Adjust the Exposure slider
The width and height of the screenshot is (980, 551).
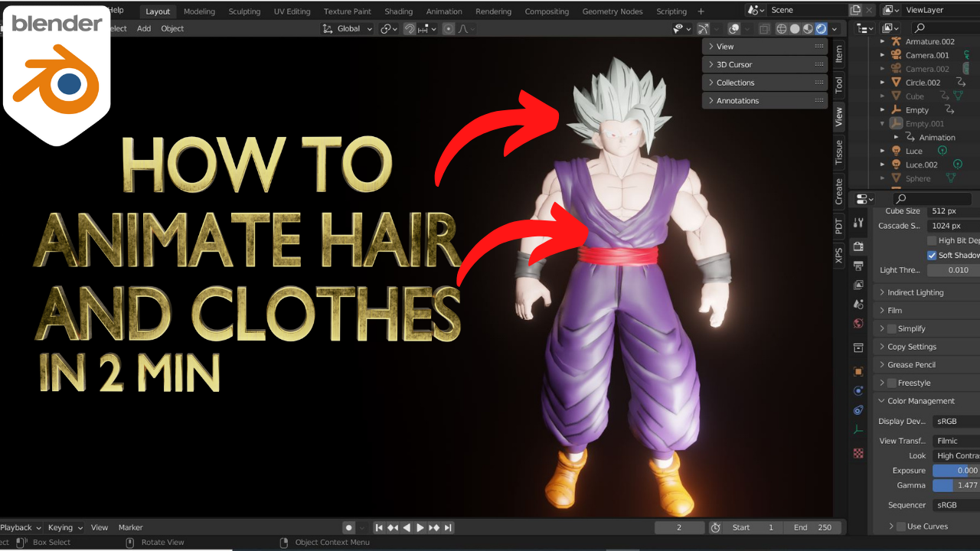pyautogui.click(x=955, y=471)
